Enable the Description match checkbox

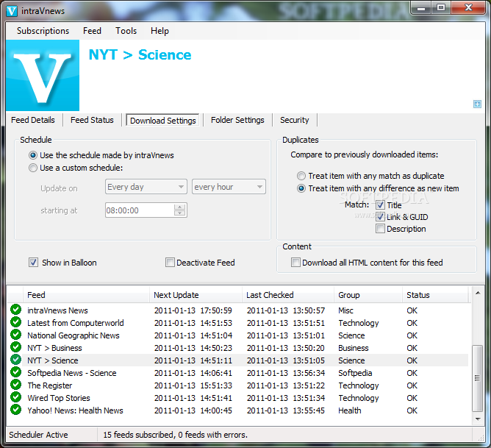pos(380,229)
